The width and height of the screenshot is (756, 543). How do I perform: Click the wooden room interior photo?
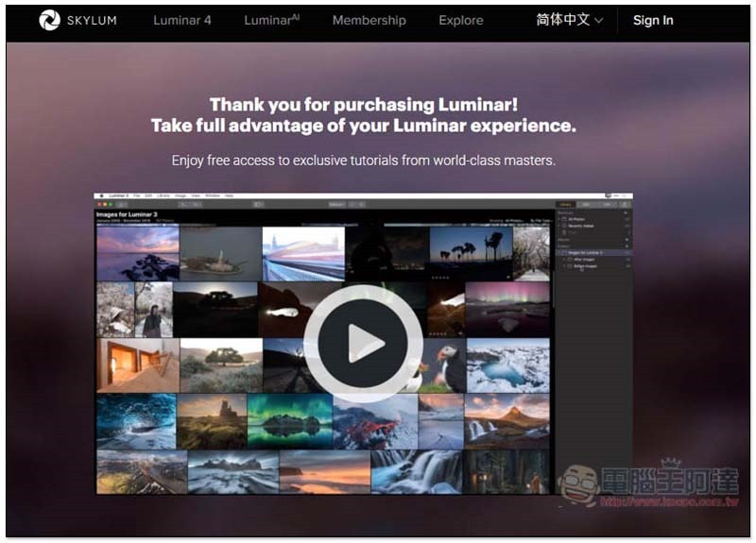coord(137,365)
